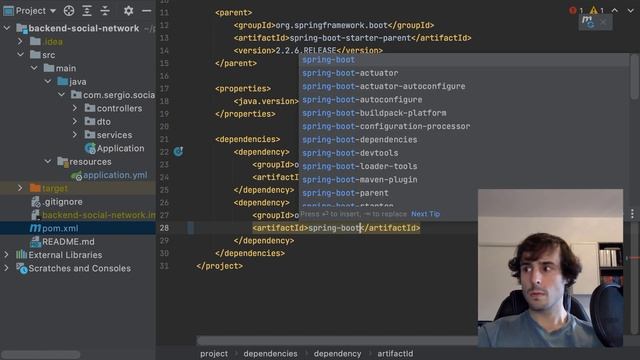The width and height of the screenshot is (640, 360).
Task: Collapse the main folder
Action: coord(34,68)
